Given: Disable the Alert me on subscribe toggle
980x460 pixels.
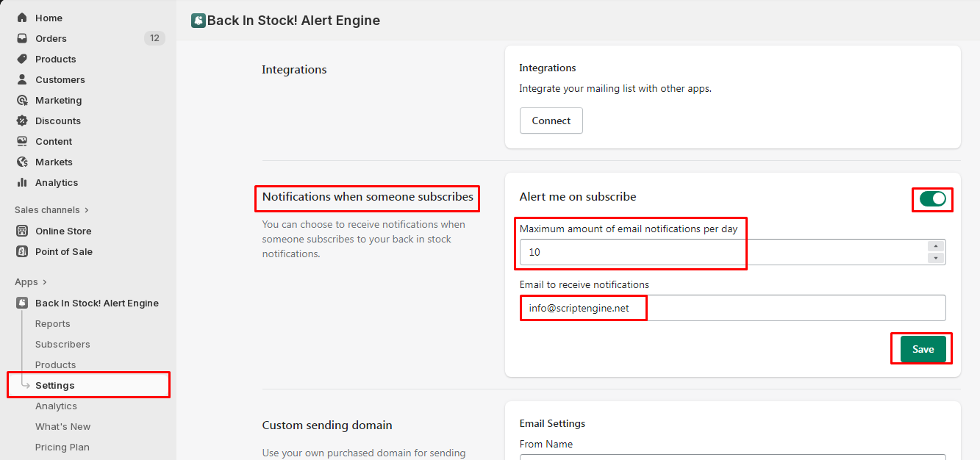Looking at the screenshot, I should 932,198.
